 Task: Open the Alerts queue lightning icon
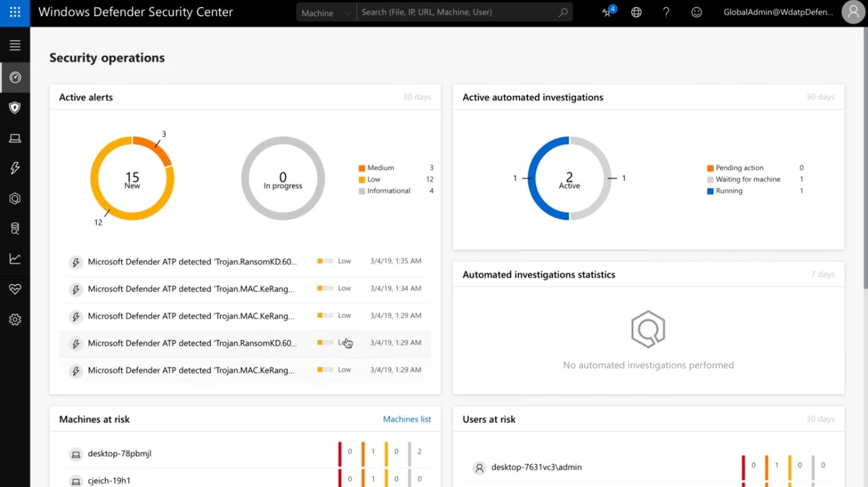point(15,168)
